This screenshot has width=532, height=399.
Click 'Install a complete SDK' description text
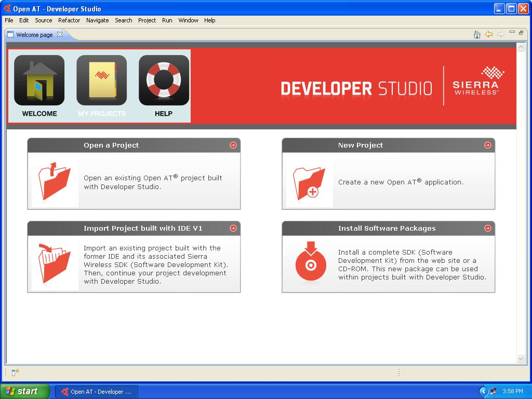[x=412, y=264]
